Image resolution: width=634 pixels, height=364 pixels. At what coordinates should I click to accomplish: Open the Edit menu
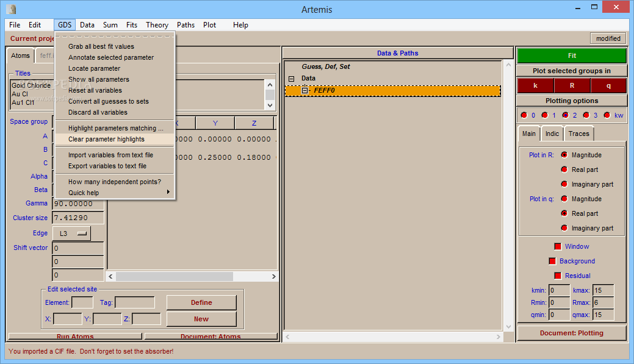pos(35,24)
